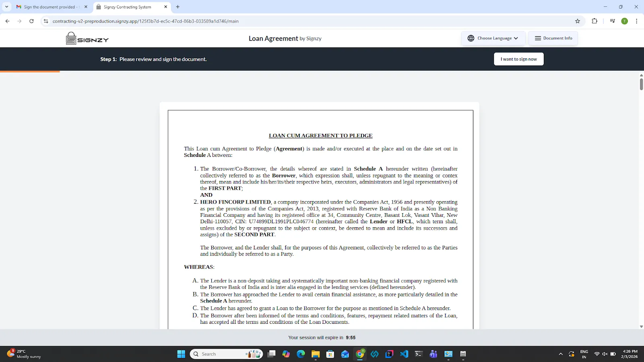Open Visual Studio Code from the taskbar
Viewport: 644px width, 362px height.
pos(404,354)
